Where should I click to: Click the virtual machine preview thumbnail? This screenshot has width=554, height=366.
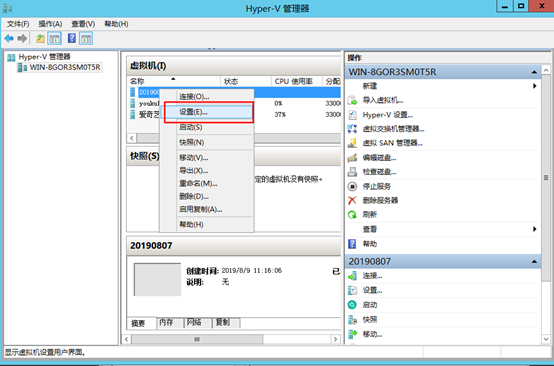coord(158,279)
